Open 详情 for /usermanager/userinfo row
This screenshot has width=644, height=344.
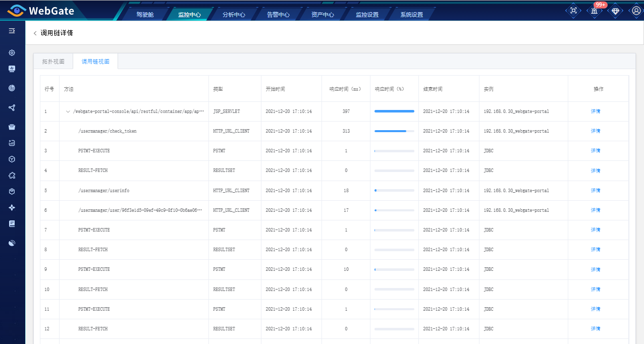(596, 191)
